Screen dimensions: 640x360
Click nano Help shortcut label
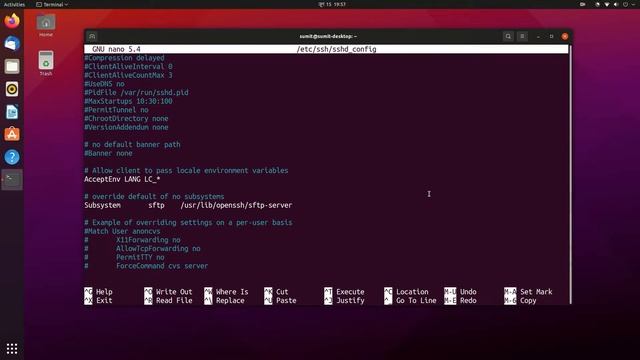coord(104,292)
